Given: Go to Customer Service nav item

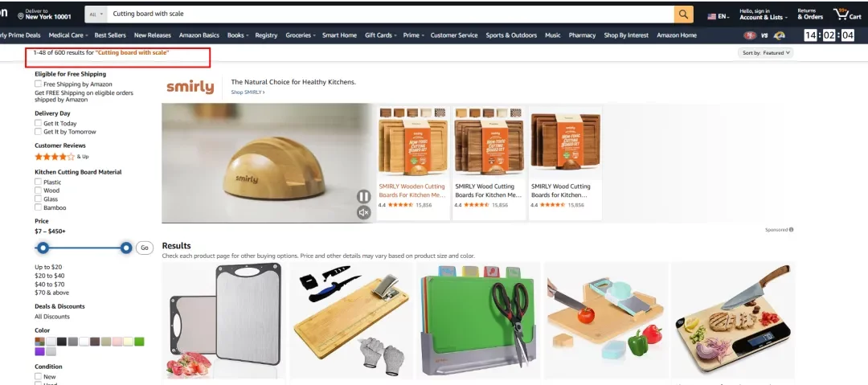Looking at the screenshot, I should pos(454,35).
